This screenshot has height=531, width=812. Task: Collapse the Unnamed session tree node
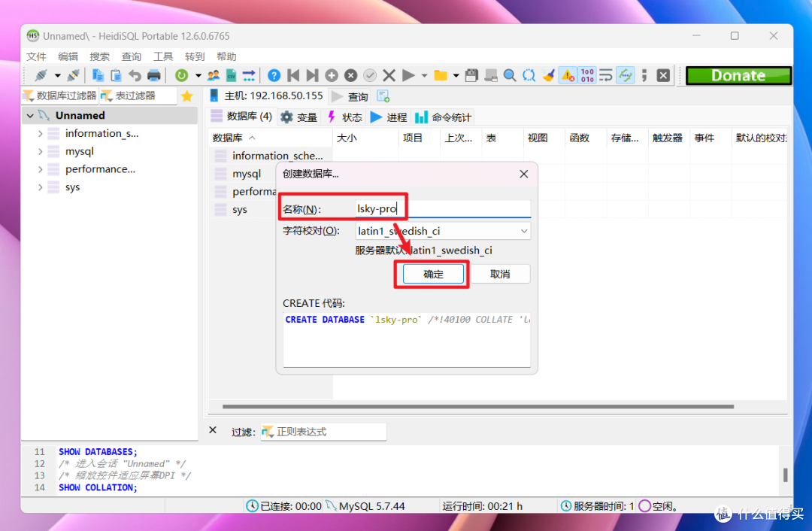coord(30,116)
